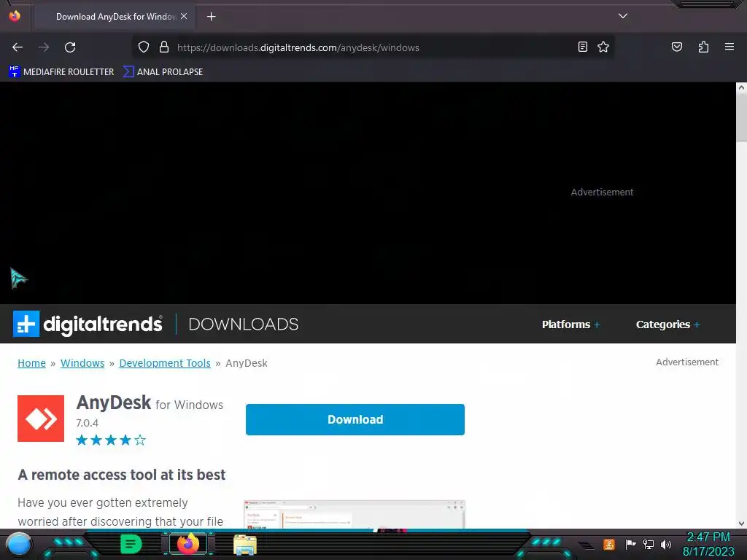Viewport: 747px width, 560px height.
Task: Click the AnyDesk star rating
Action: click(111, 440)
